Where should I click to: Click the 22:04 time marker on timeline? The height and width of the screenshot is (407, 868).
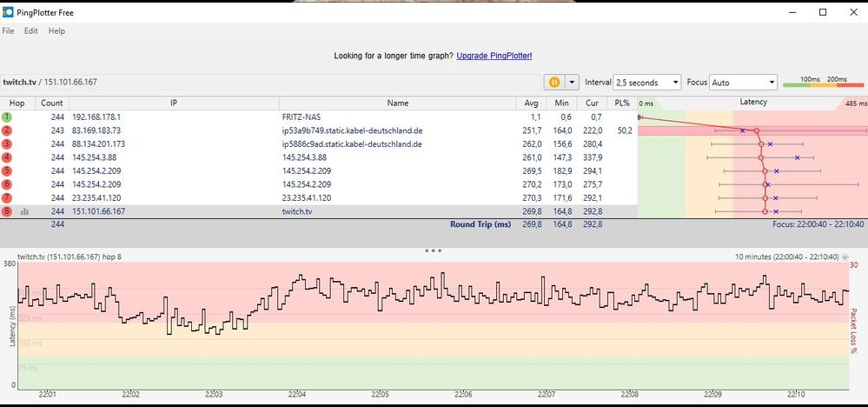(296, 395)
